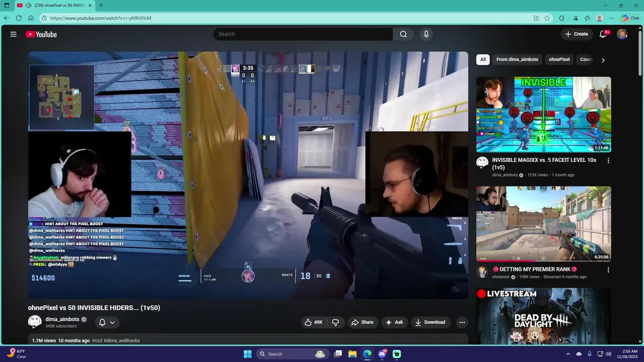The width and height of the screenshot is (644, 362).
Task: Open the Ask AI button
Action: point(394,322)
